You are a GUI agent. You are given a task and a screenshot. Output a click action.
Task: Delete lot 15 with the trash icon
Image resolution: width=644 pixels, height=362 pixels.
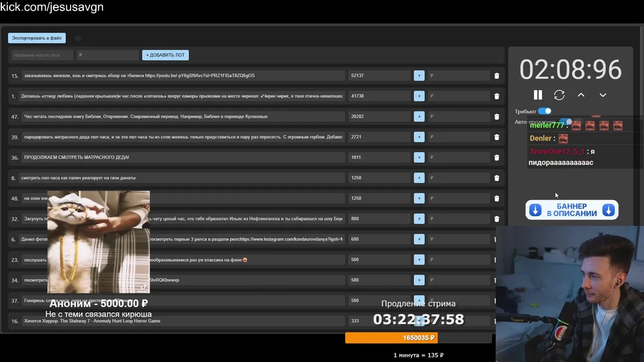pyautogui.click(x=497, y=76)
